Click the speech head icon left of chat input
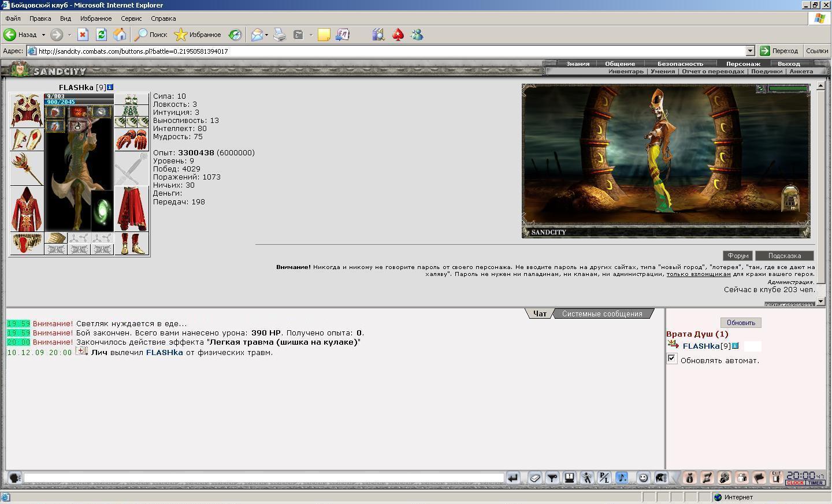This screenshot has width=832, height=504. pos(14,477)
